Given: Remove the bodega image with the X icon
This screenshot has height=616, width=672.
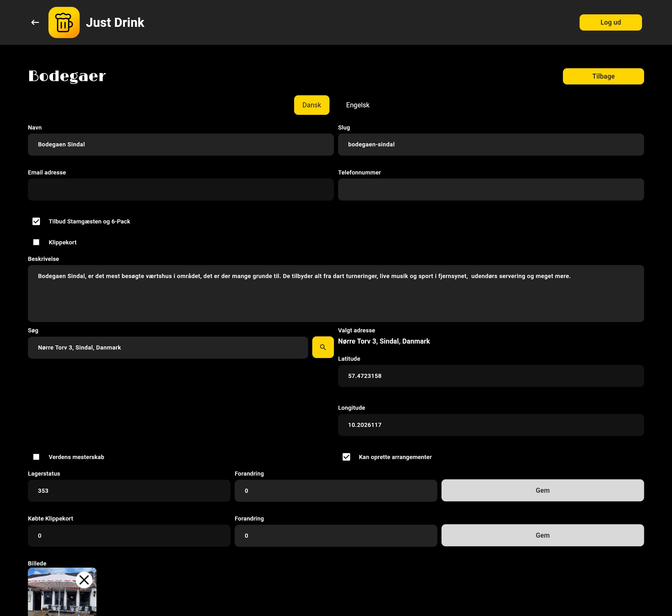Looking at the screenshot, I should [84, 580].
